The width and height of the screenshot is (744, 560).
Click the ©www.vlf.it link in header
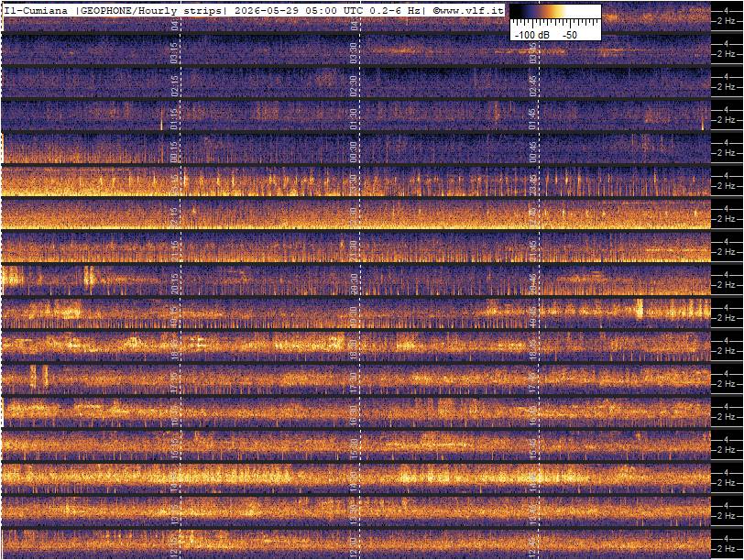468,10
